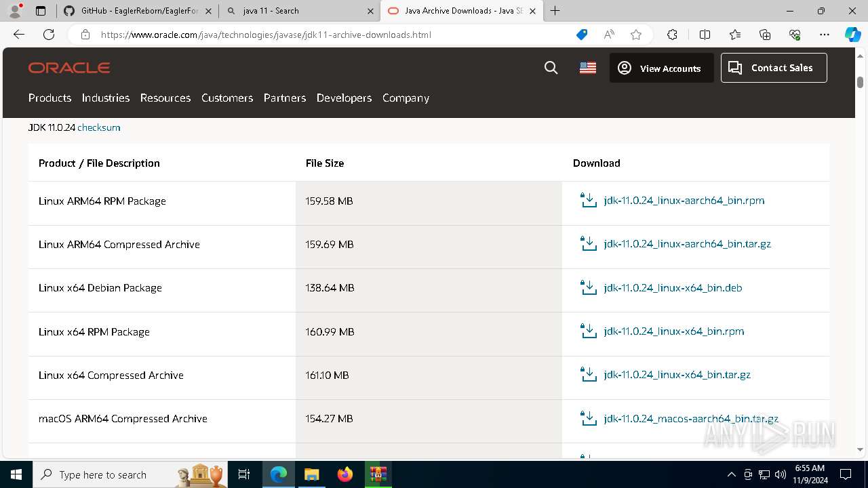This screenshot has width=868, height=488.
Task: Open the Collections icon
Action: pos(765,35)
